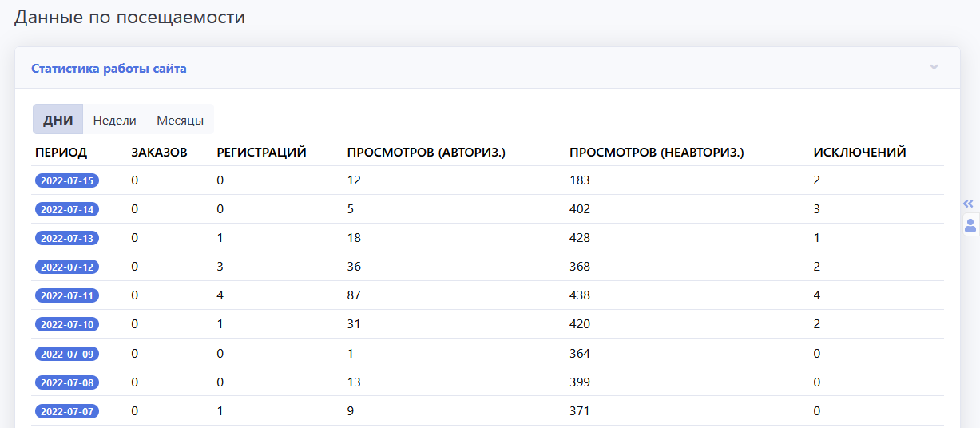Select the ДНИ tab
980x428 pixels.
click(58, 121)
